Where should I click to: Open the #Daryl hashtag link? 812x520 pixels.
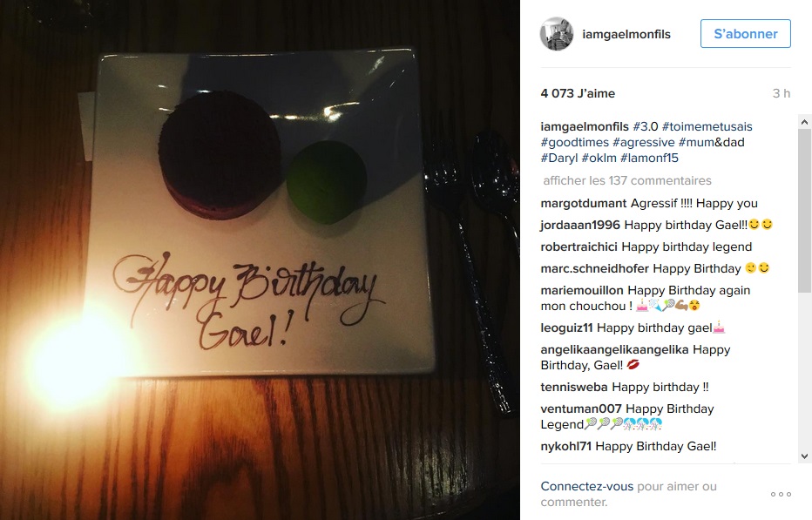[559, 158]
